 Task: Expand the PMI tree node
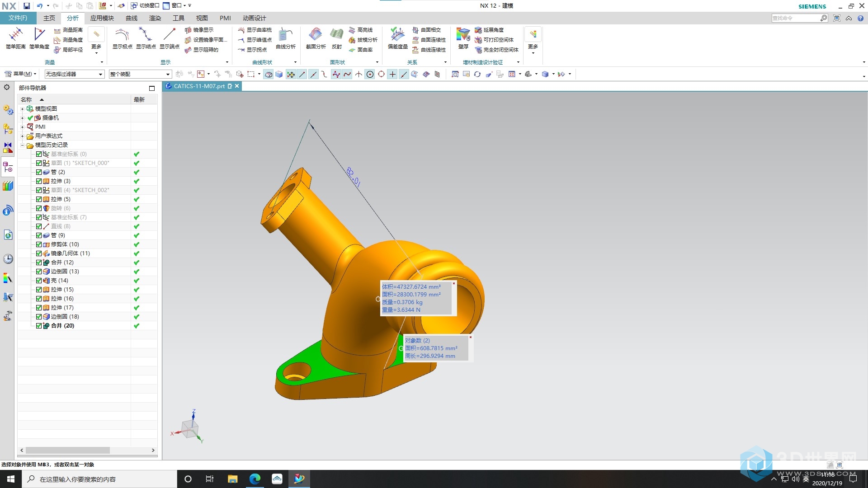[x=22, y=127]
